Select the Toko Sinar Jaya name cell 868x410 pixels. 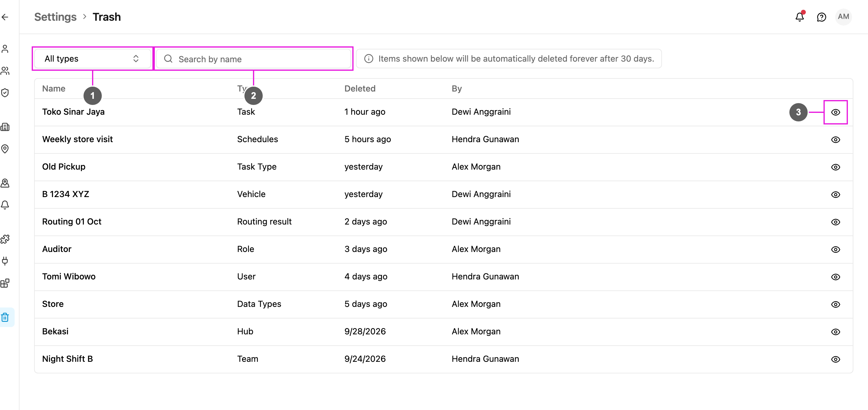pyautogui.click(x=73, y=112)
